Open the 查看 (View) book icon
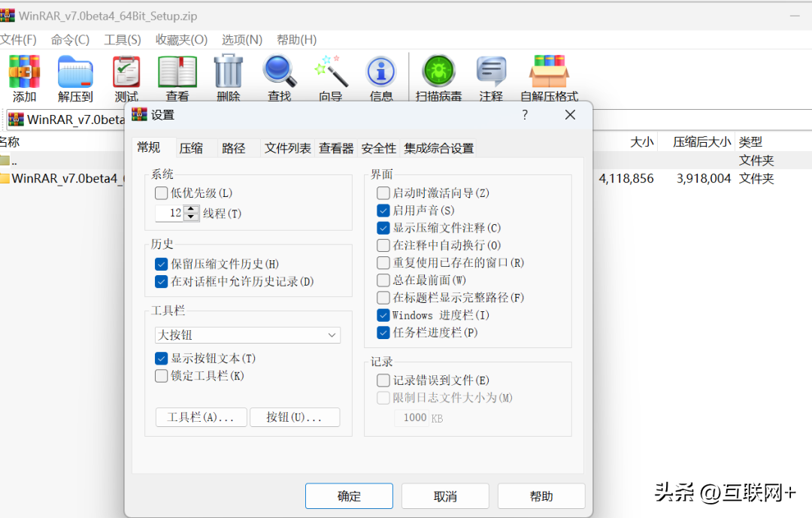 (177, 71)
